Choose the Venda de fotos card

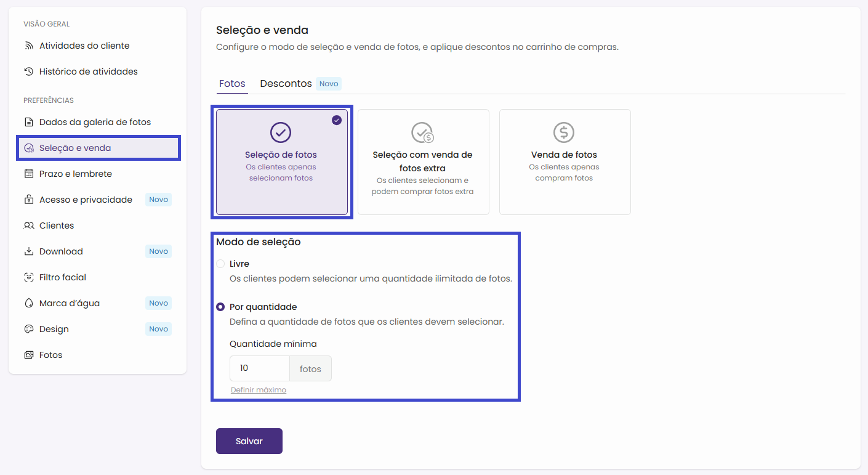click(565, 162)
